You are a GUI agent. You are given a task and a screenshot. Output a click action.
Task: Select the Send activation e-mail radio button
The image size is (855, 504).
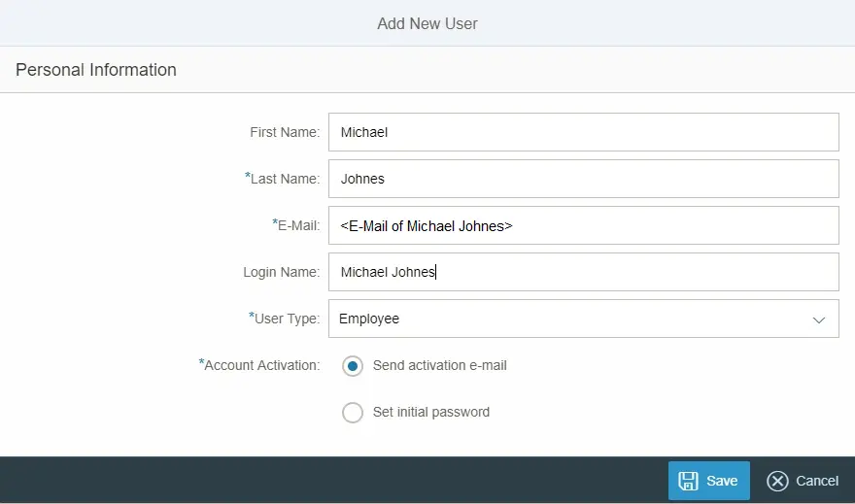point(353,366)
